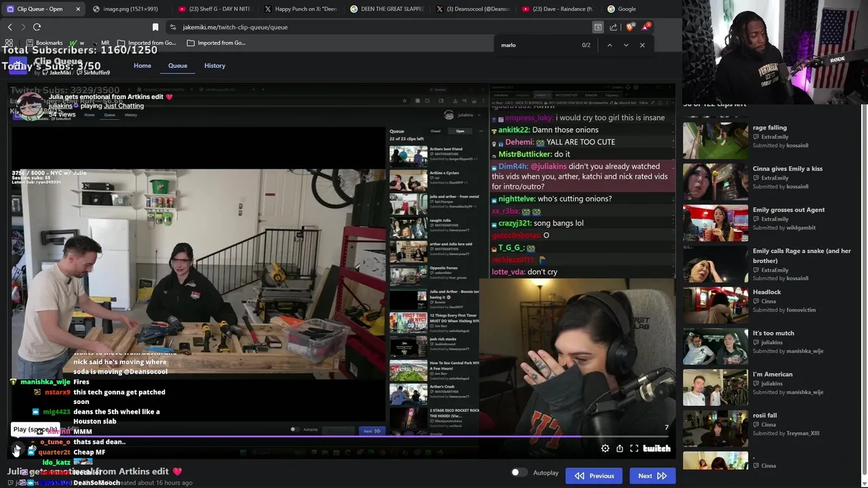Switch to the Sheff G - DAY N NITE tab
Screen dimensions: 868x488
215,9
